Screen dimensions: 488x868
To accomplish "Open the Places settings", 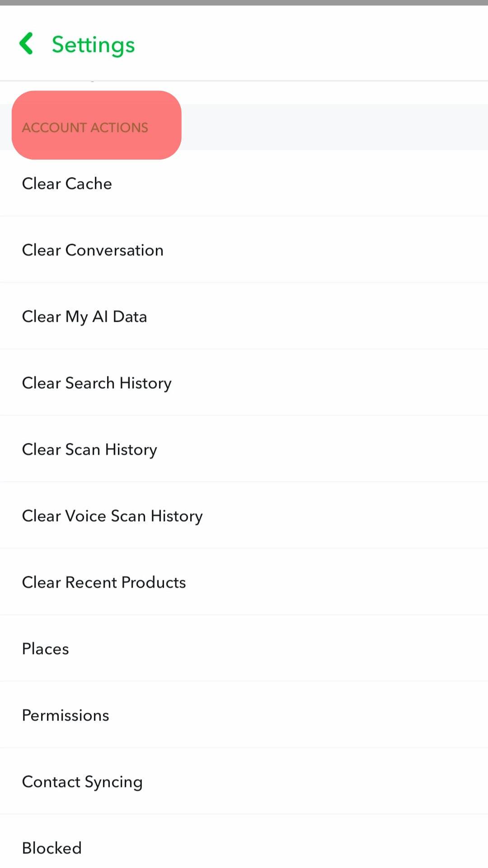I will tap(45, 649).
